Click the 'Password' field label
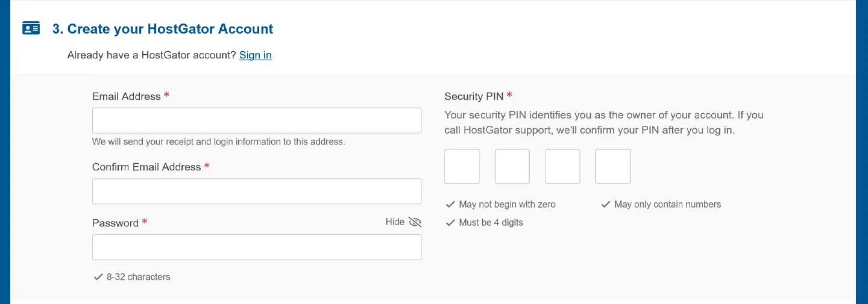This screenshot has height=304, width=868. [x=115, y=223]
